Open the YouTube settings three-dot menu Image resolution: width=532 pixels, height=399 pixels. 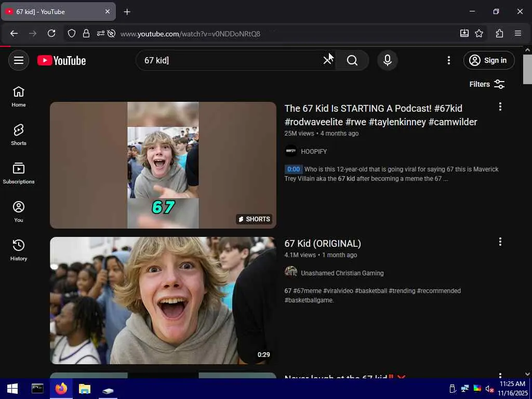(449, 60)
